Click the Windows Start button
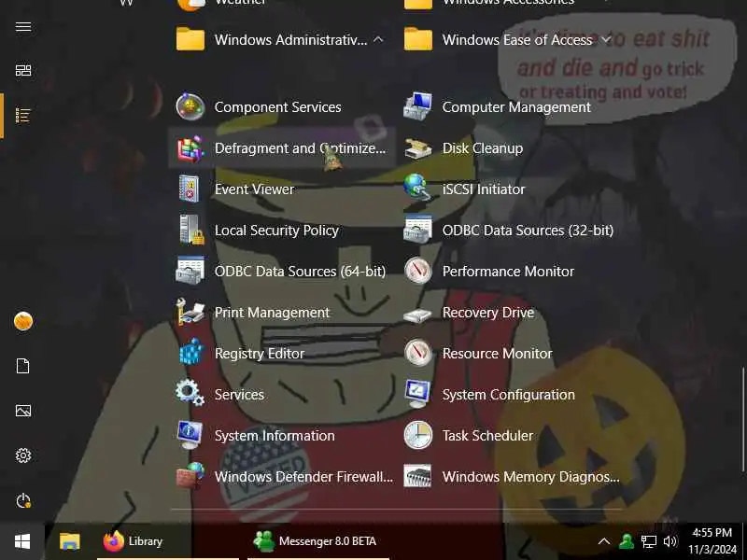The width and height of the screenshot is (747, 560). click(22, 541)
